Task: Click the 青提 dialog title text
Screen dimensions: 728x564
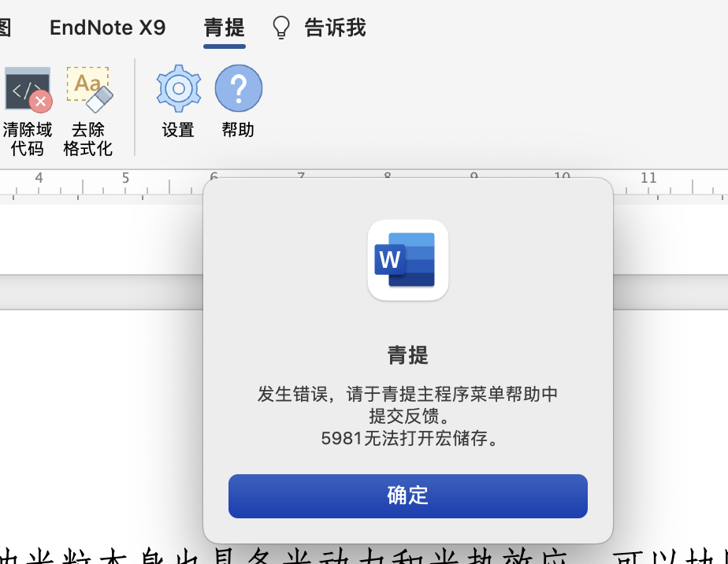Action: (x=407, y=355)
